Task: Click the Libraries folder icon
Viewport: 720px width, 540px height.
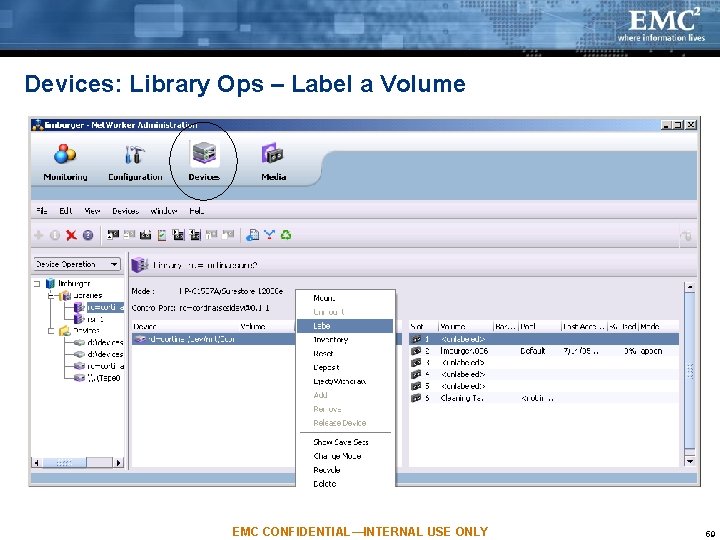Action: tap(65, 295)
